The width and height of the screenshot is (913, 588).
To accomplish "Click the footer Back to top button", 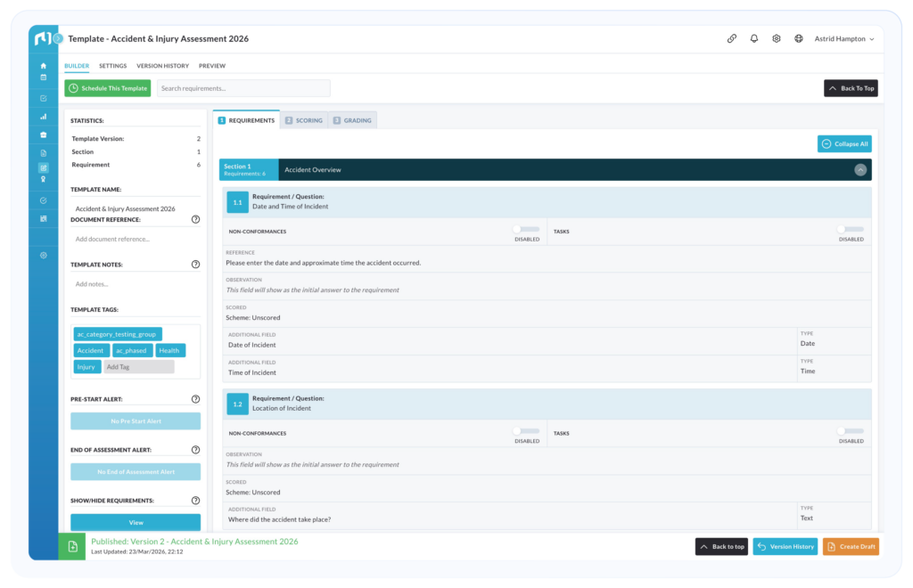I will pyautogui.click(x=721, y=547).
